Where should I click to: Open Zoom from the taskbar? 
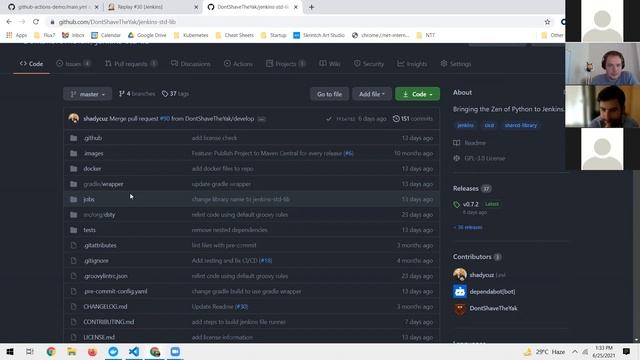pos(175,351)
